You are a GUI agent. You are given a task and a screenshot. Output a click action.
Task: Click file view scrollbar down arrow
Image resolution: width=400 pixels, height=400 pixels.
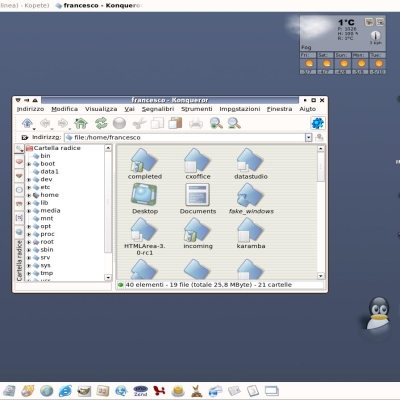pos(321,276)
